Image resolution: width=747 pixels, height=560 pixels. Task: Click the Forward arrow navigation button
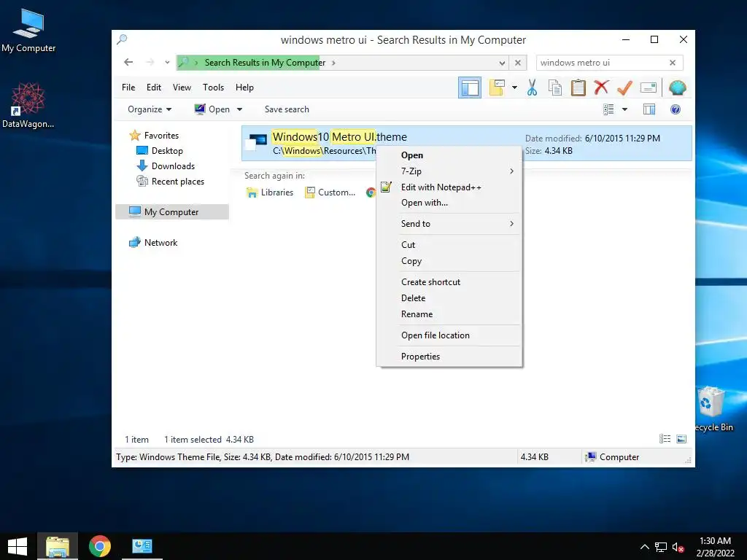[150, 63]
